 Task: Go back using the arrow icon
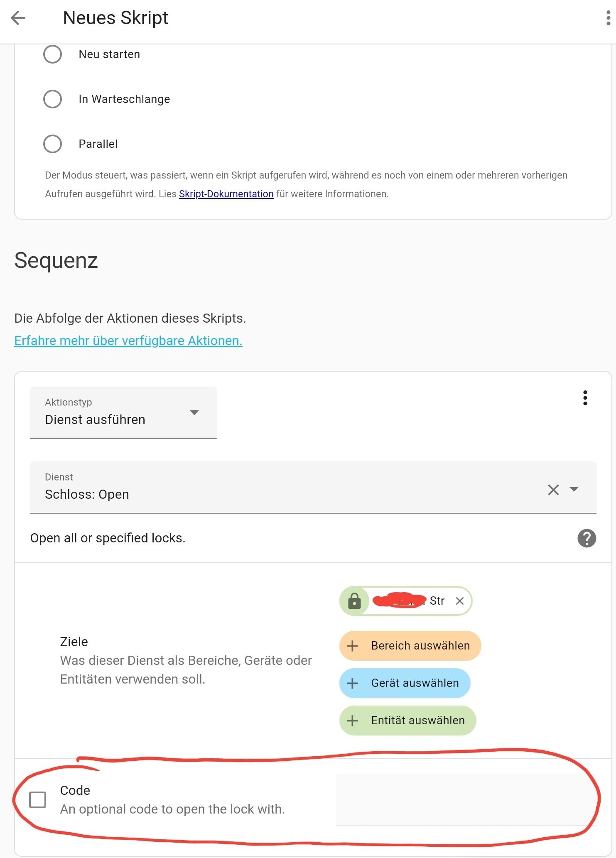[18, 18]
